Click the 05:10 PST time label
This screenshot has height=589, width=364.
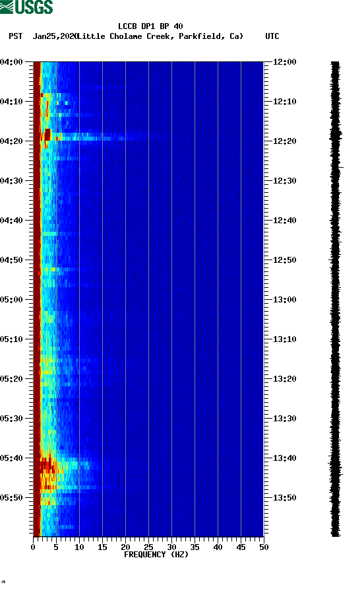point(12,339)
